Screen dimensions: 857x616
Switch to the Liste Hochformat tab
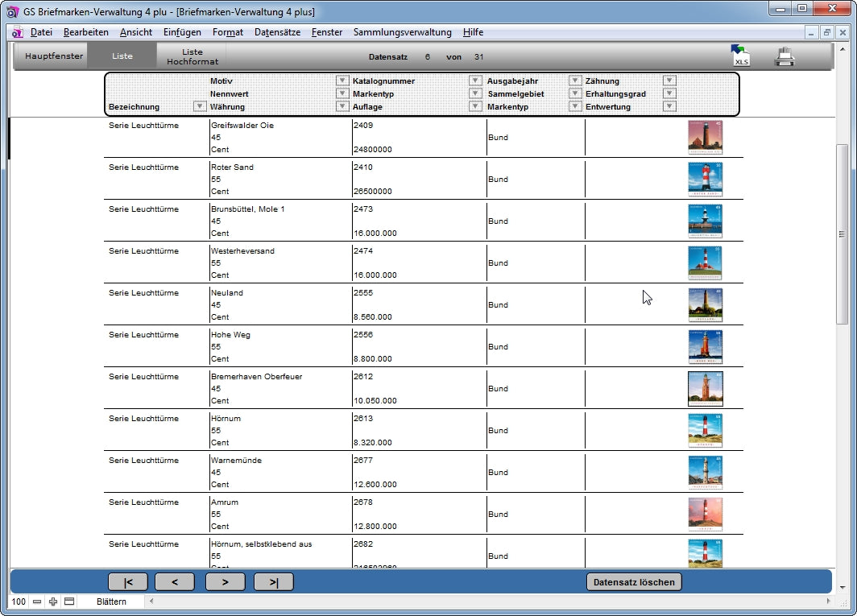coord(193,56)
